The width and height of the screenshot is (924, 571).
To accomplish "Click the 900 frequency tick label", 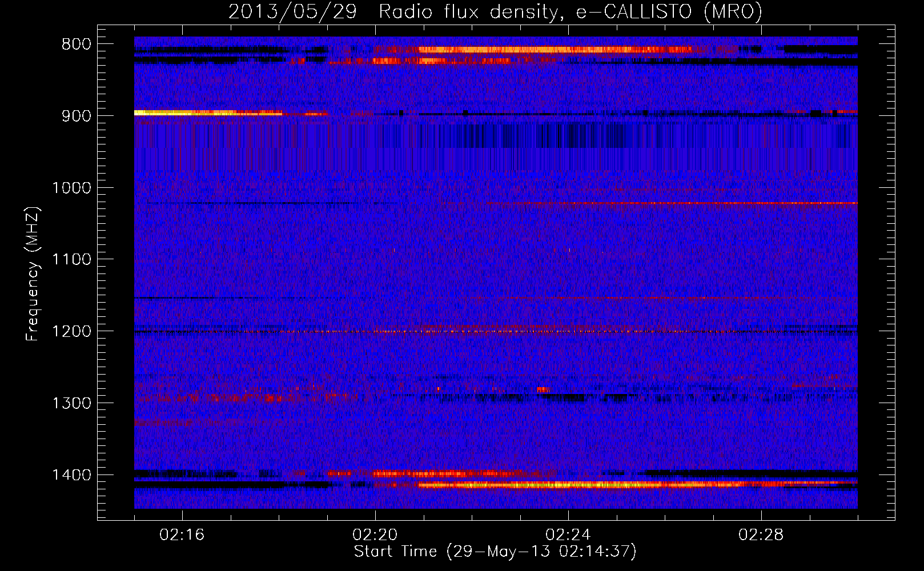I will tap(77, 116).
